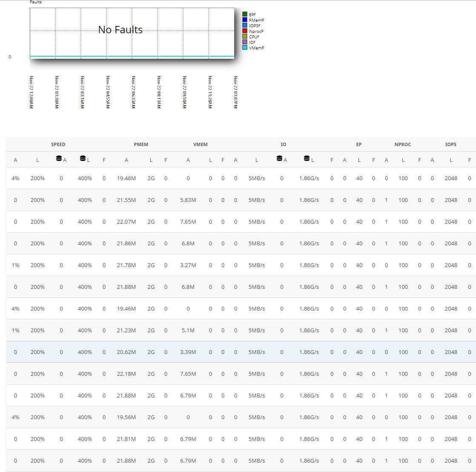This screenshot has height=472, width=476.
Task: Click the red NprocF legend swatch
Action: pyautogui.click(x=245, y=31)
